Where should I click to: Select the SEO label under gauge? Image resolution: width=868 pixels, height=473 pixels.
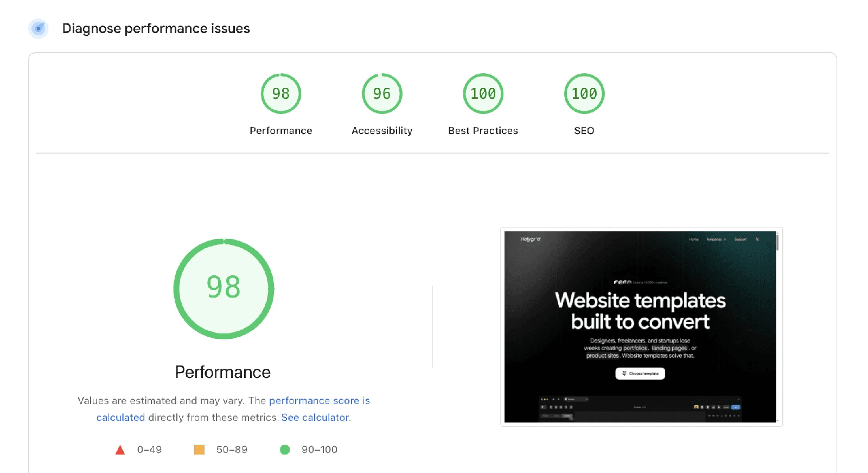tap(584, 130)
